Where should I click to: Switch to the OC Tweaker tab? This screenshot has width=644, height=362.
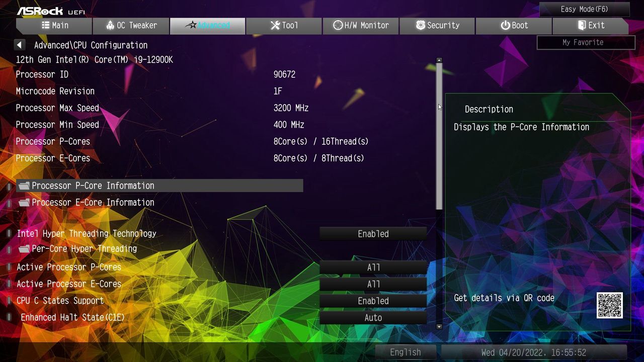pos(131,26)
